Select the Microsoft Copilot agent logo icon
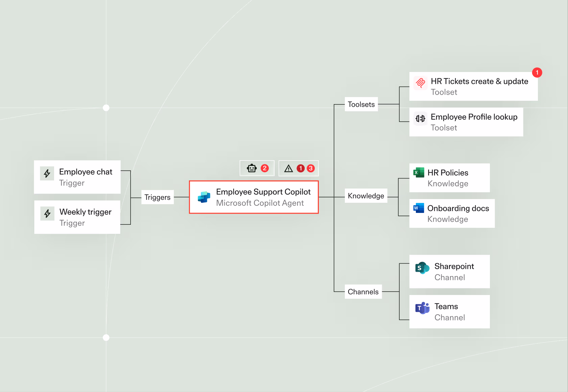Image resolution: width=568 pixels, height=392 pixels. click(204, 197)
